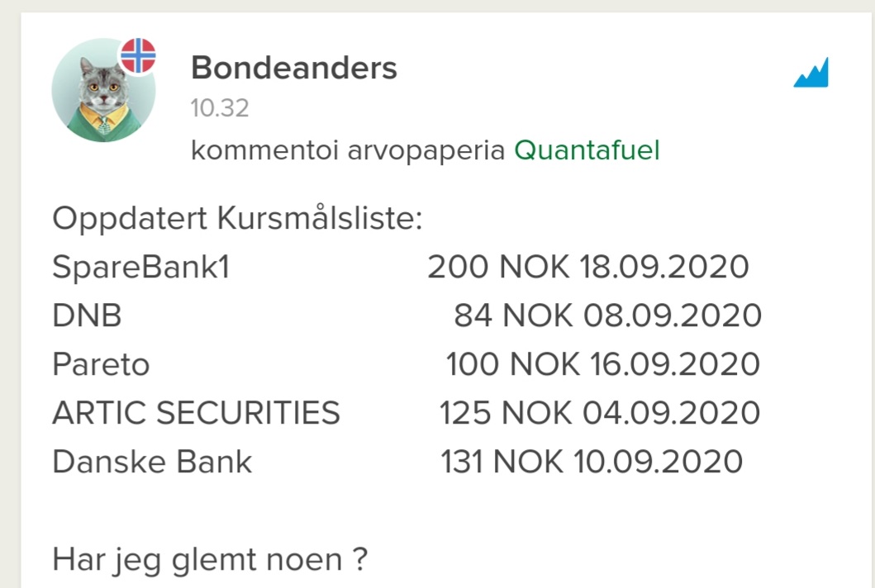Click the 'Oppdatert Kursmålsliste:' heading

click(x=237, y=220)
